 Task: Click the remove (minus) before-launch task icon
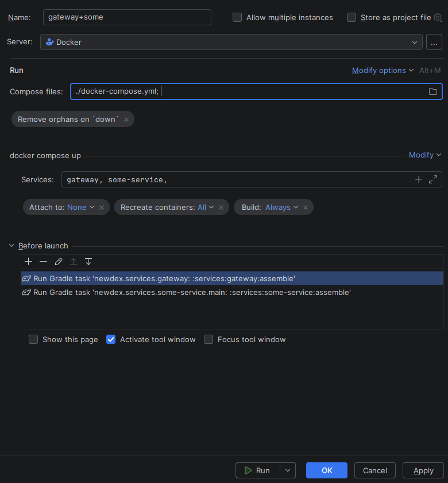[44, 262]
